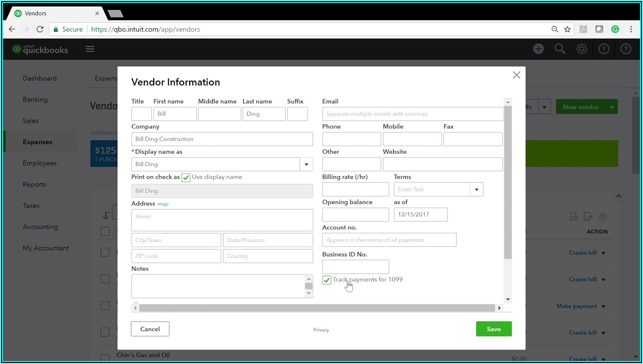Click the export icon above vendor list
This screenshot has height=364, width=643.
(588, 216)
